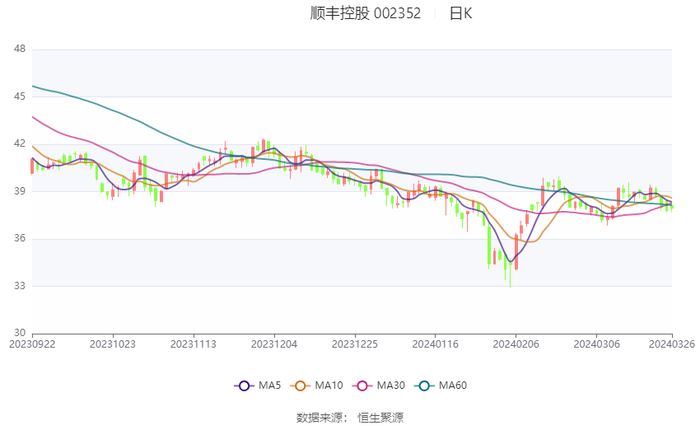
Task: Click the 48 price axis label
Action: pyautogui.click(x=19, y=49)
